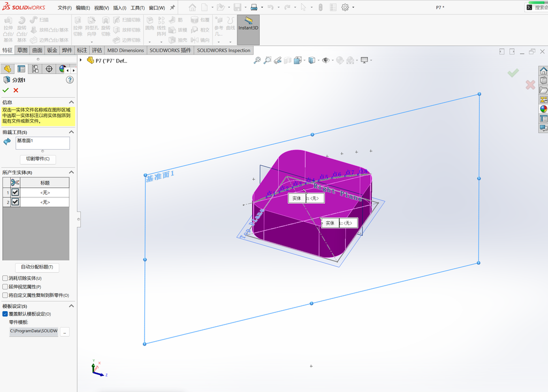Screen dimensions: 548x392
Task: Uncheck the body 1 row checkbox
Action: (x=15, y=193)
